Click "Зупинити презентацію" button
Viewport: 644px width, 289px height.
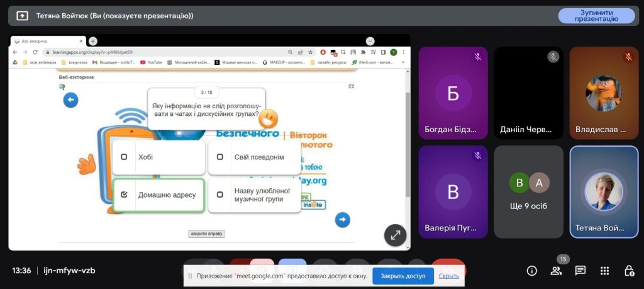tap(596, 16)
